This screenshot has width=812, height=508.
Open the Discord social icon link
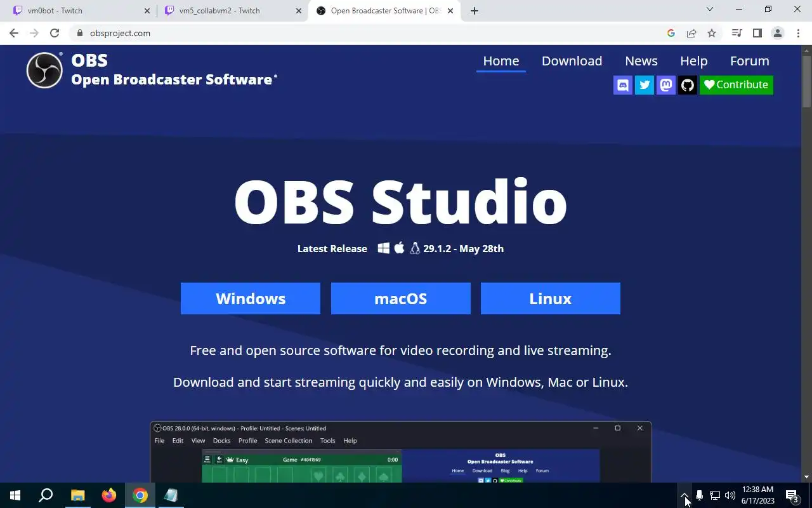(x=623, y=85)
